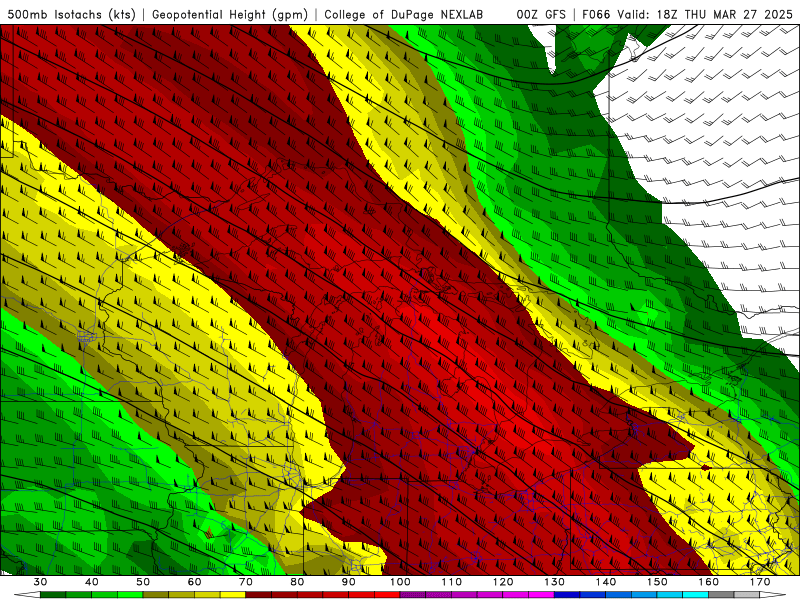Click the 120 value on the color scale
Image resolution: width=800 pixels, height=600 pixels.
(503, 582)
